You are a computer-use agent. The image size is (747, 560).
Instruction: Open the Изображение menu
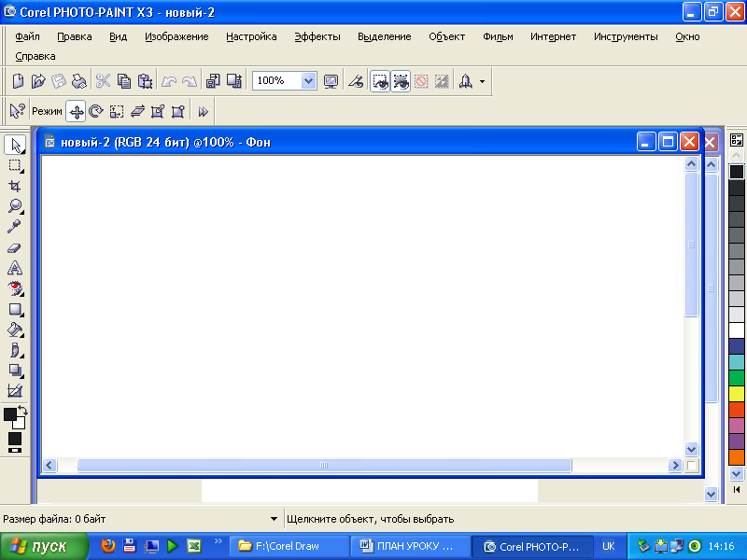pyautogui.click(x=176, y=36)
